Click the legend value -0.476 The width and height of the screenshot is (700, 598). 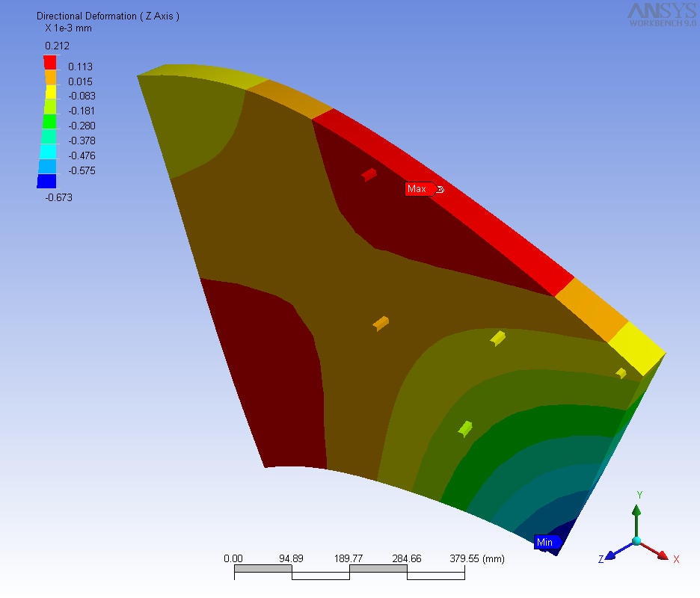[x=82, y=155]
